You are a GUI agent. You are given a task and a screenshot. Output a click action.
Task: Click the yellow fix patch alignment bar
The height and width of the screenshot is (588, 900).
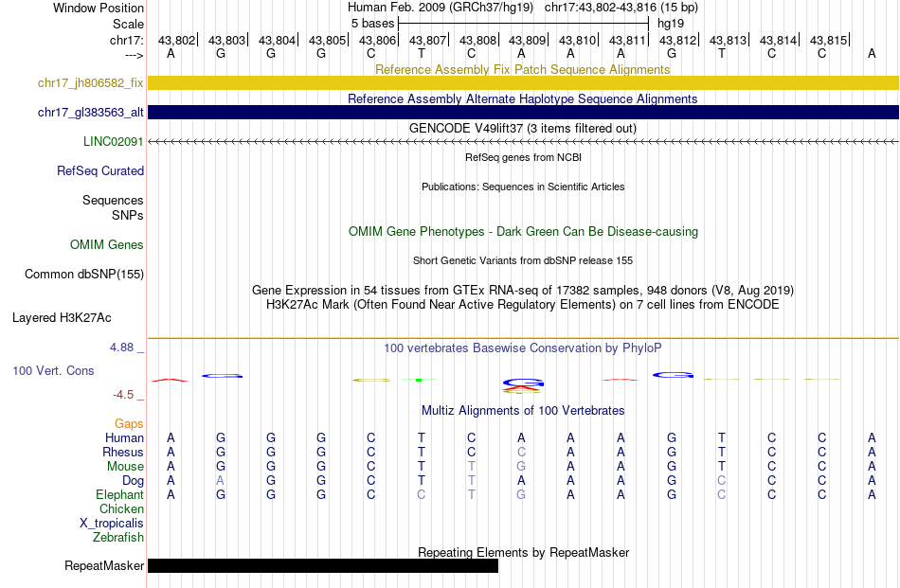pos(523,83)
